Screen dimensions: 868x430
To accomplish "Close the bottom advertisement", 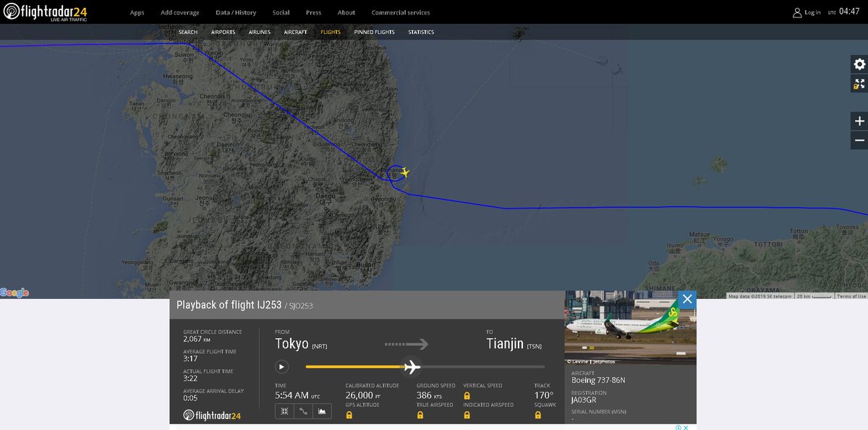I will (685, 427).
